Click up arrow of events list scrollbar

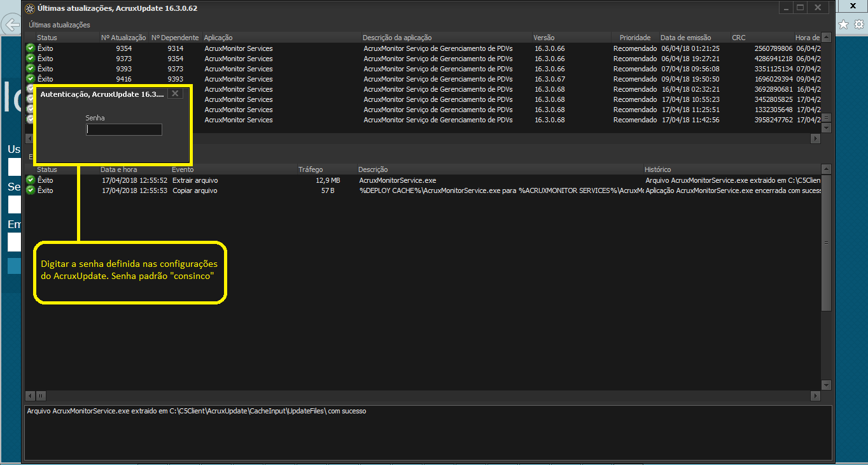[x=826, y=169]
